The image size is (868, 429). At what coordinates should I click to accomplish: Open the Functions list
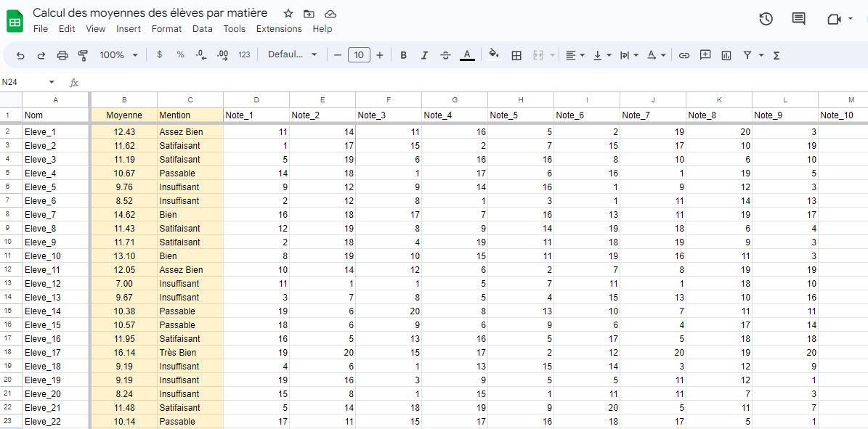776,54
